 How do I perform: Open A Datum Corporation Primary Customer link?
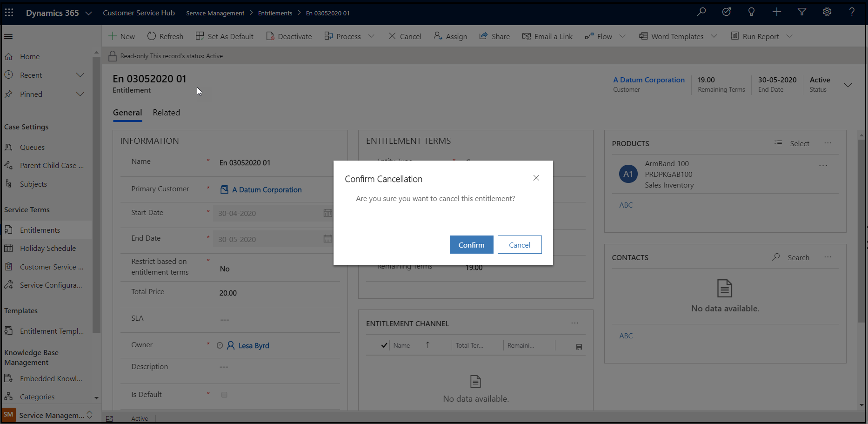point(267,189)
